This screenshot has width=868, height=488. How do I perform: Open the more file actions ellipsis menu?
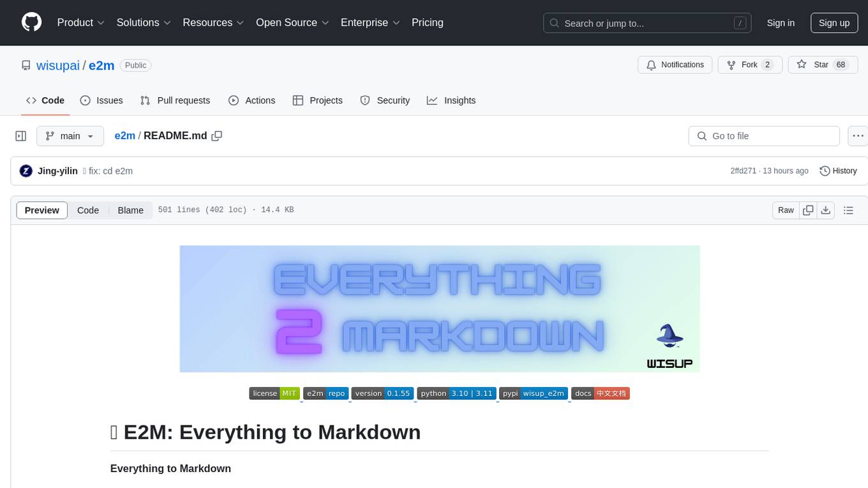(x=858, y=136)
